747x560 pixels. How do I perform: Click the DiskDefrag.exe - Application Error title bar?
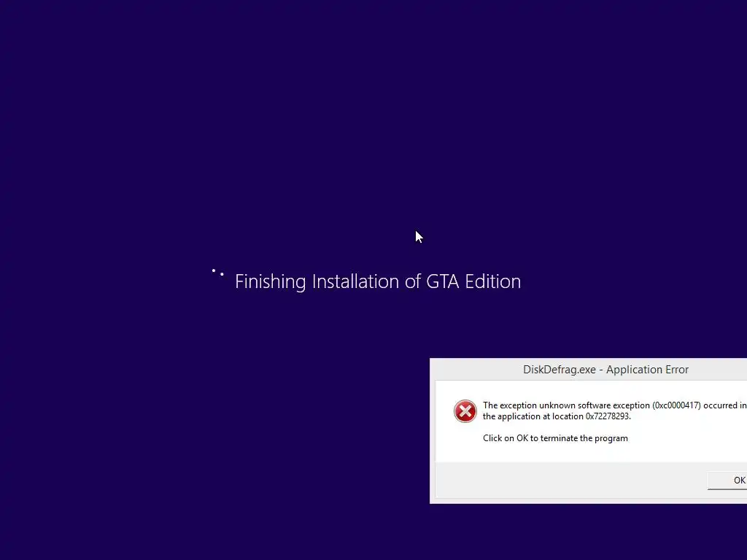click(589, 370)
